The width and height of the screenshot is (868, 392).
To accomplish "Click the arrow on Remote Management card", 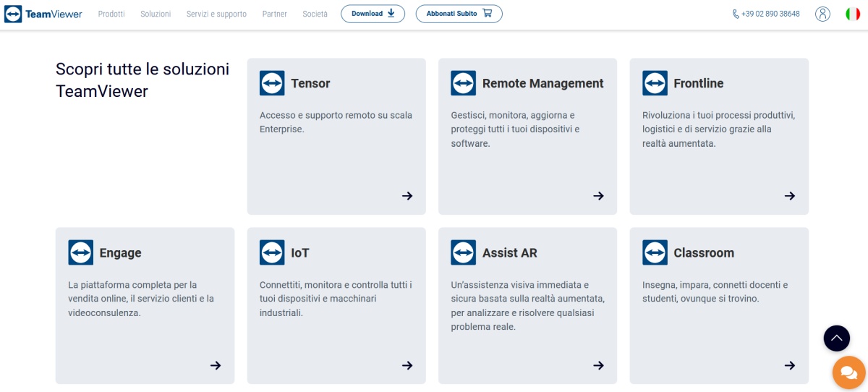I will coord(598,196).
